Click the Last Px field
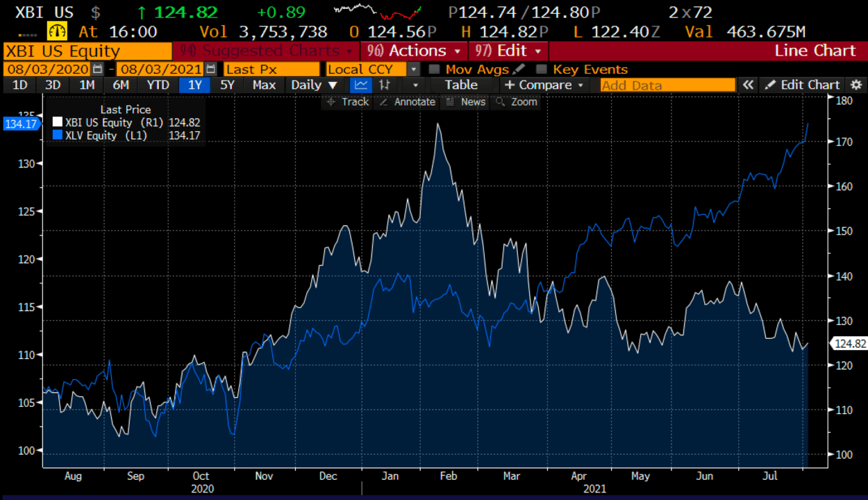Screen dimensions: 868x500 (272, 69)
